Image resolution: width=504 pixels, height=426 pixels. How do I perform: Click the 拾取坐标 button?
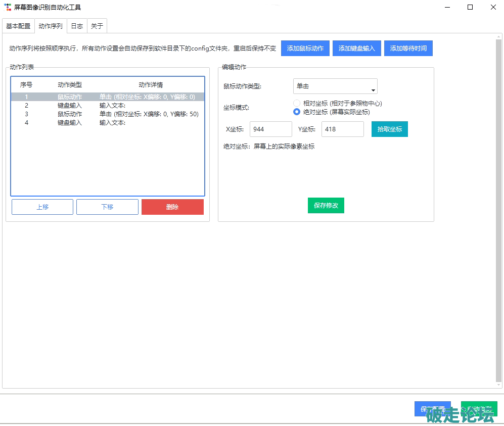(x=390, y=129)
